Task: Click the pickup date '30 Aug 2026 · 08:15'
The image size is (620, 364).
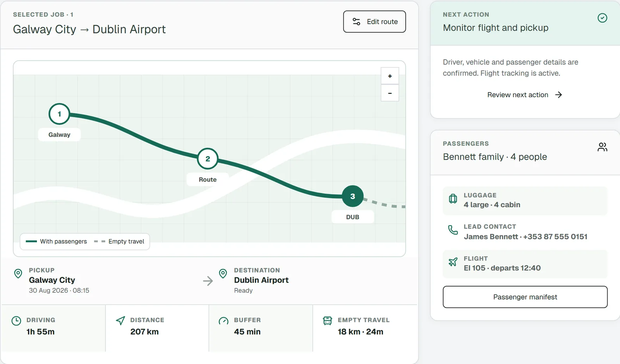Action: 59,290
